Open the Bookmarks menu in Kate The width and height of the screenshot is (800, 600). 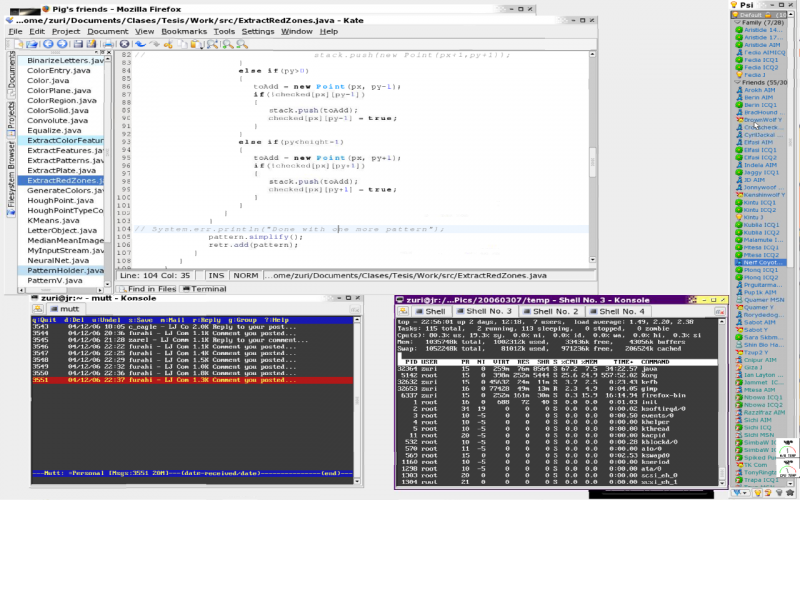point(184,31)
